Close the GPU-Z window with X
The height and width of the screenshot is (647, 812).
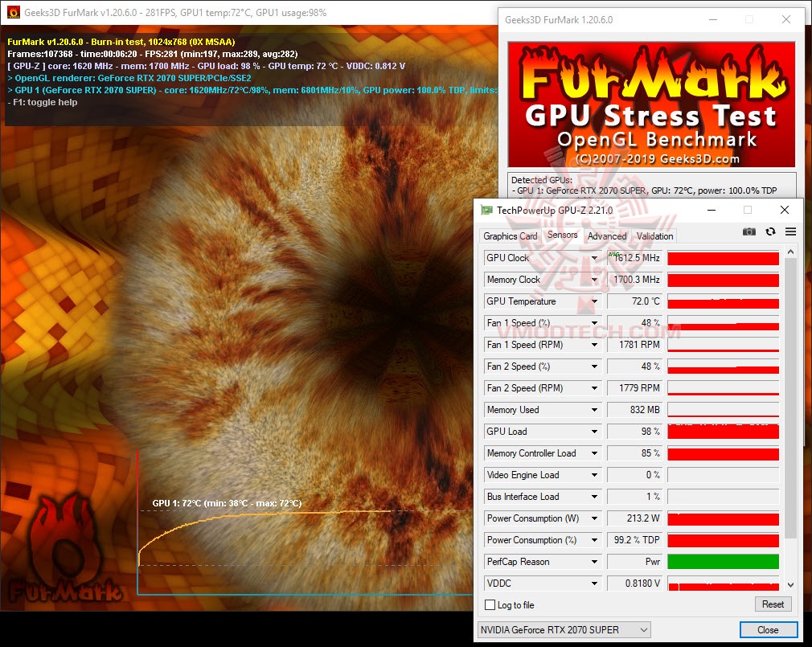tap(785, 210)
